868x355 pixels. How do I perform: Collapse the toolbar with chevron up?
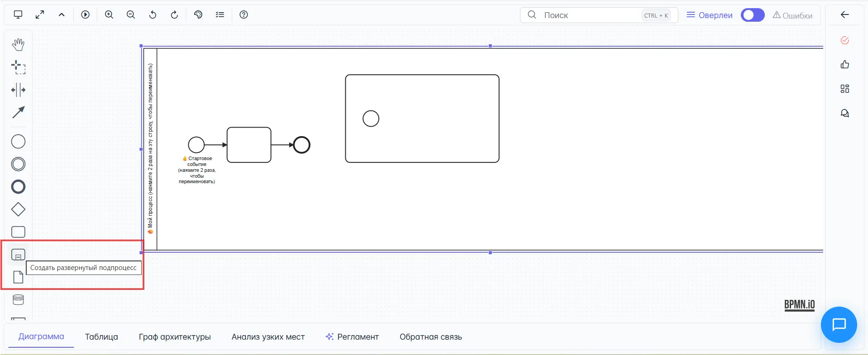point(62,15)
